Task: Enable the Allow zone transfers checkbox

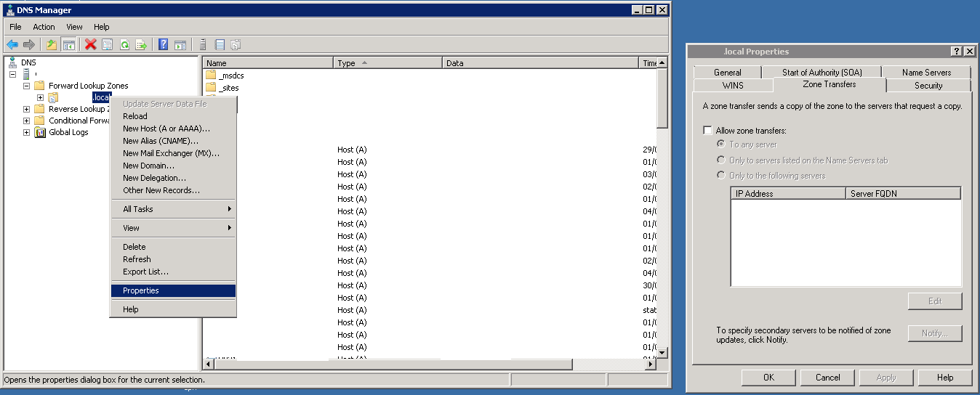Action: [707, 131]
